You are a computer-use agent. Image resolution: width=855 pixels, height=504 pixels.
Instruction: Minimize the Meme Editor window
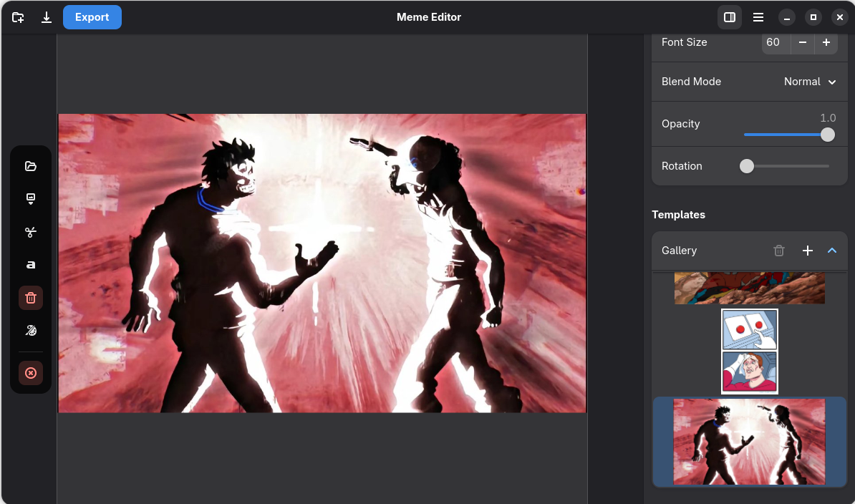[787, 17]
